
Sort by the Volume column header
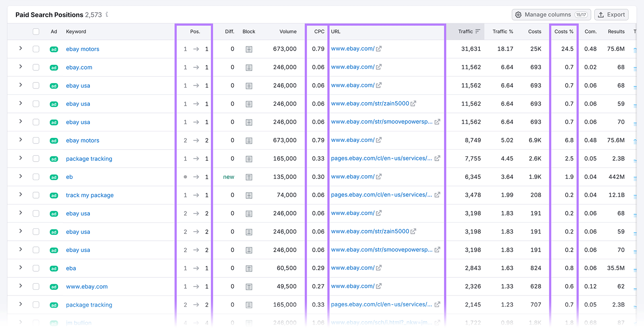tap(288, 31)
